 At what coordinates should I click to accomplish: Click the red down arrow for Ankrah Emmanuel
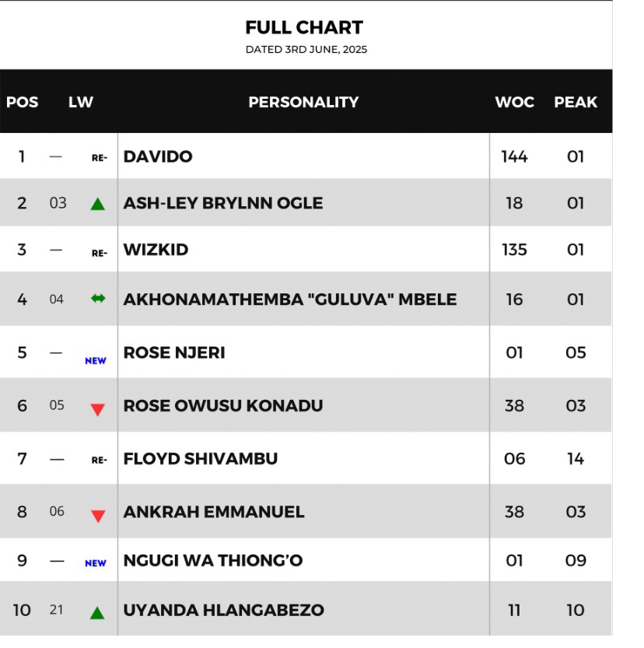[98, 517]
